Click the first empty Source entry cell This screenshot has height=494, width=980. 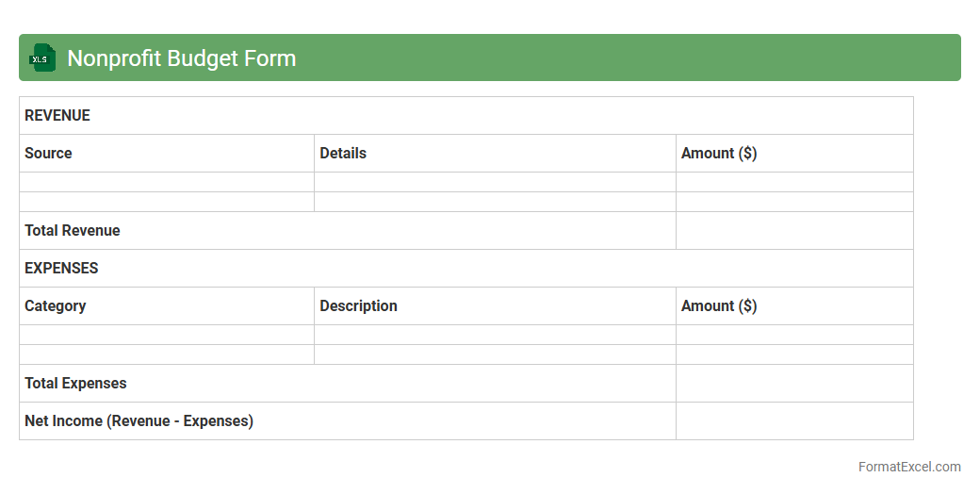point(166,182)
